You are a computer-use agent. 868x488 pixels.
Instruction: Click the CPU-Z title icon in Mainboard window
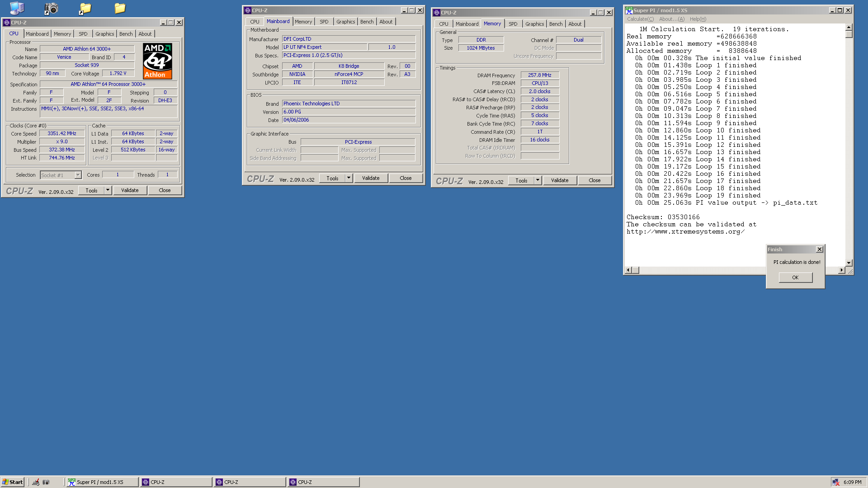pyautogui.click(x=248, y=10)
